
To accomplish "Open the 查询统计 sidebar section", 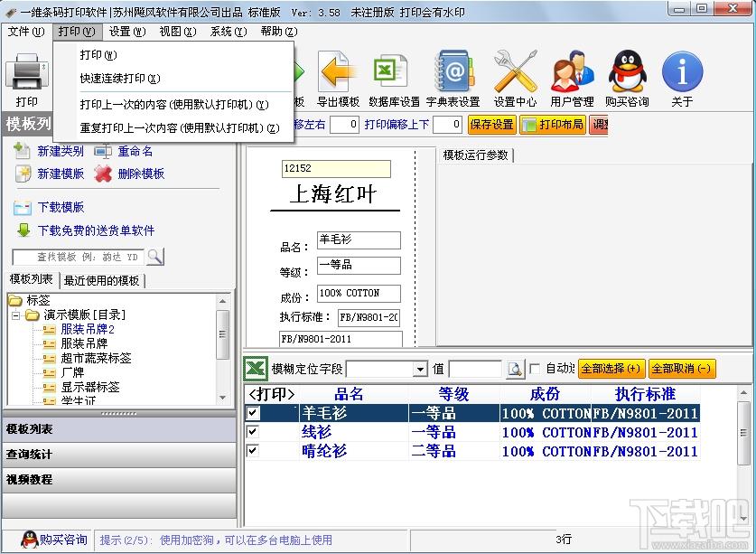I will [x=118, y=455].
